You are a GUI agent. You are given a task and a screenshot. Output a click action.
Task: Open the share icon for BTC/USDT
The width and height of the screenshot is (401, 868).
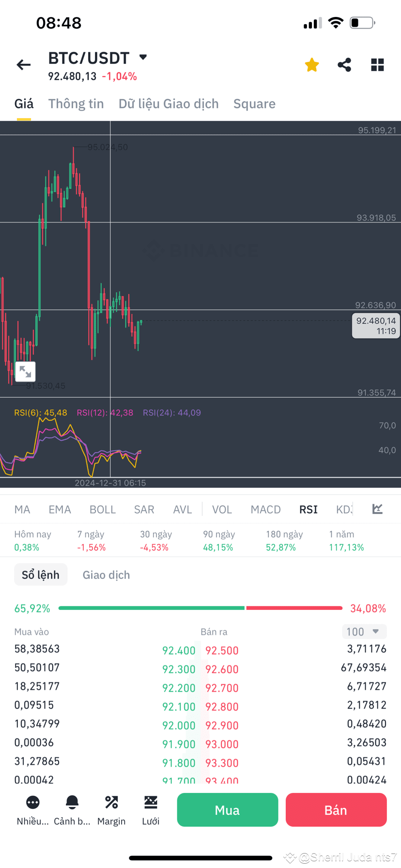344,64
